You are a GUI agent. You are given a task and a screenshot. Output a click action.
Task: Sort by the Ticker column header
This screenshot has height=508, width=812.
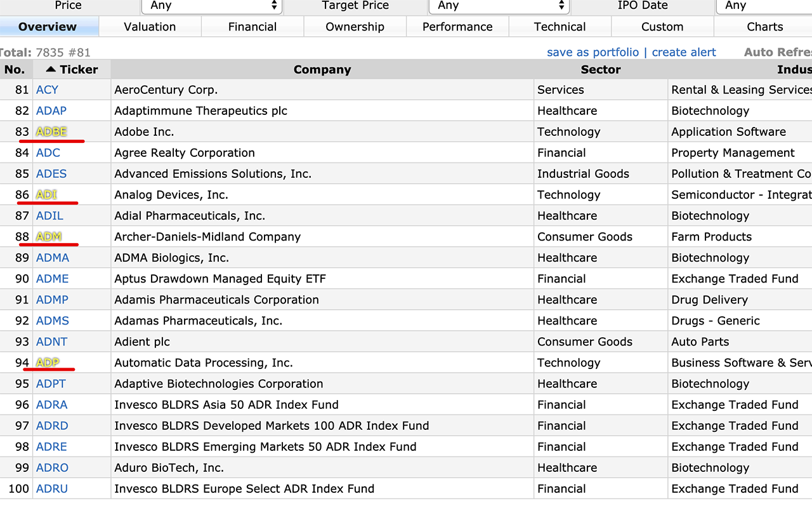click(72, 69)
